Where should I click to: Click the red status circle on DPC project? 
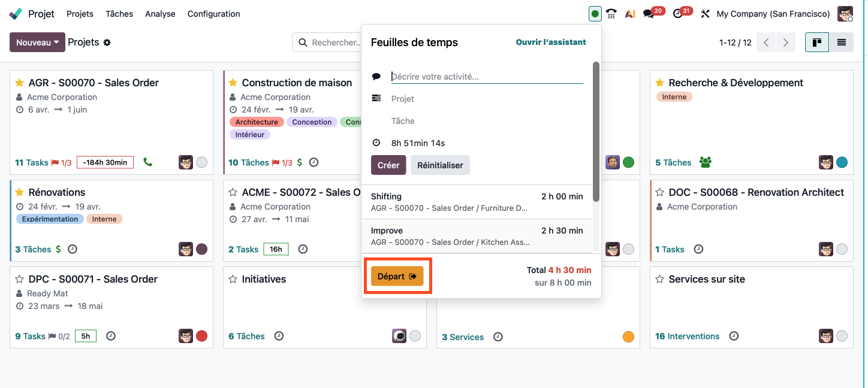click(201, 336)
